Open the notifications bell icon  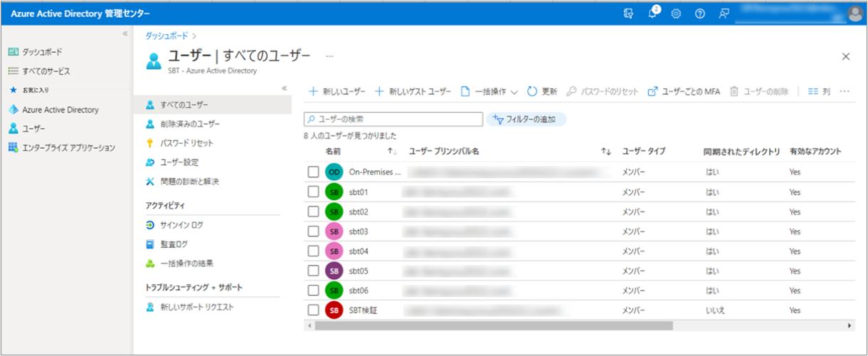(652, 14)
